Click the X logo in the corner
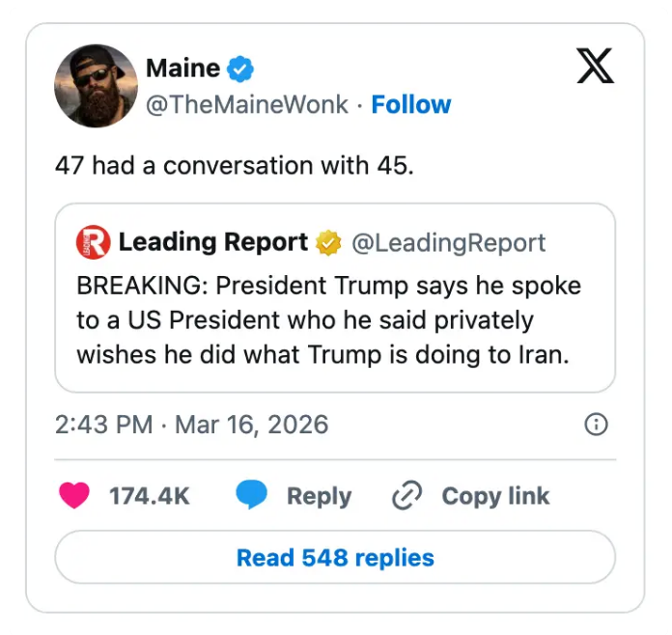 coord(594,66)
